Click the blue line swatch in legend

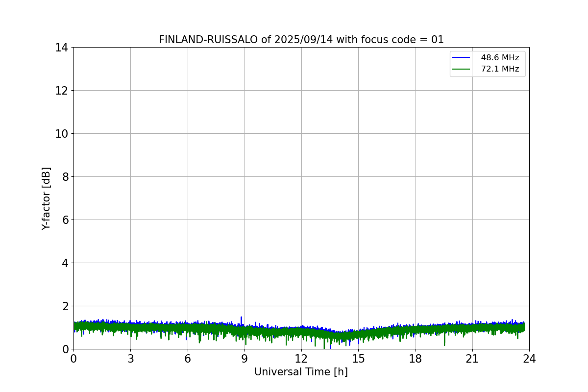click(x=461, y=58)
